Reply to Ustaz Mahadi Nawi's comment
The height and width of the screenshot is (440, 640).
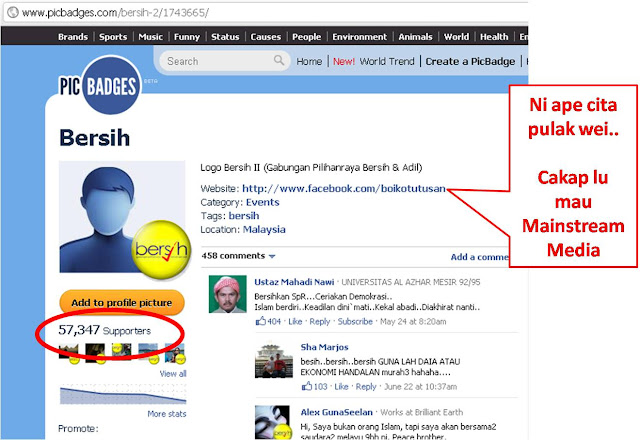320,321
